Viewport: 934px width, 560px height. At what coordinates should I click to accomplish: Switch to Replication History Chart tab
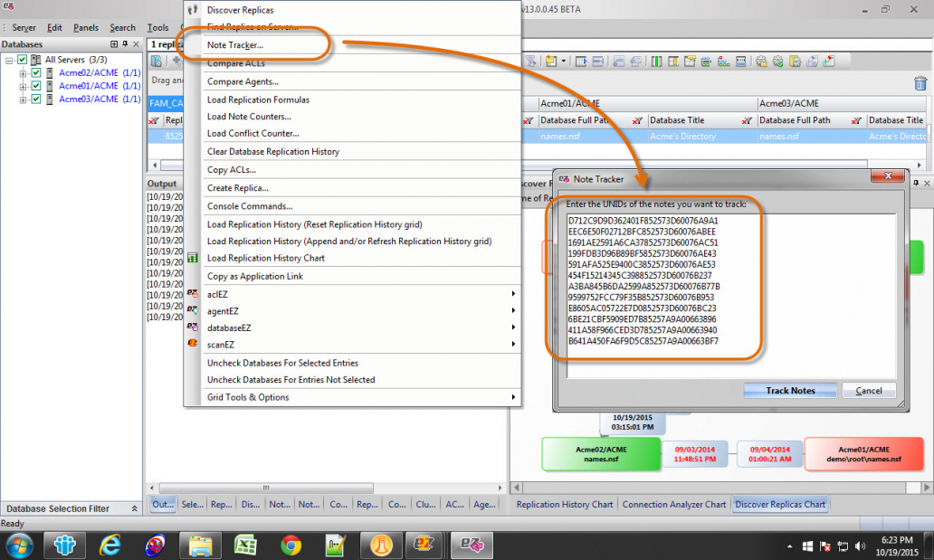click(564, 504)
